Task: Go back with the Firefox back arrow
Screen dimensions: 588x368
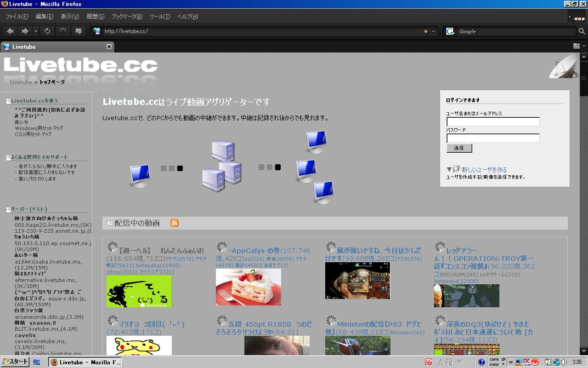Action: (10, 31)
